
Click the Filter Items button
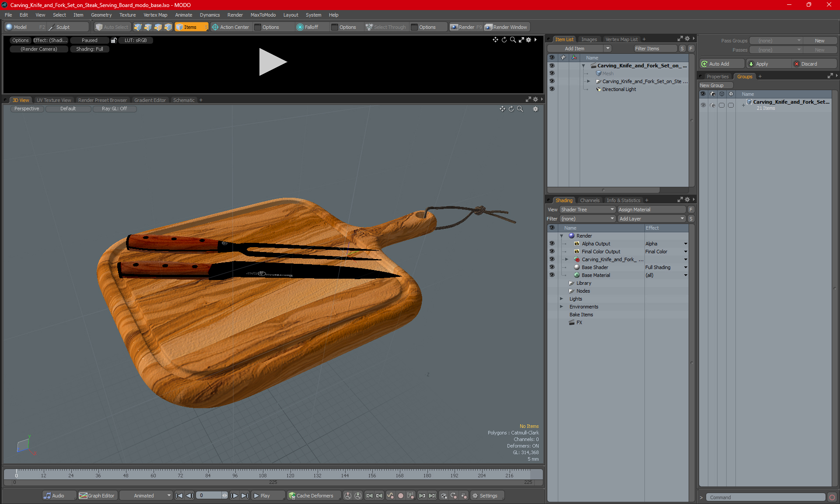click(x=655, y=49)
